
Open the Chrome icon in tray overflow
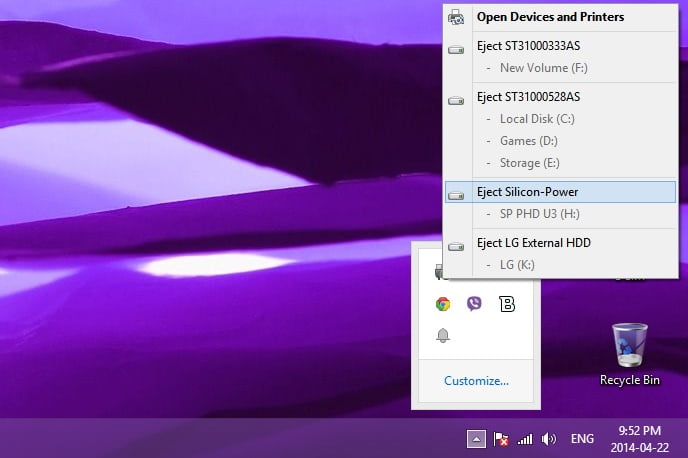(443, 304)
